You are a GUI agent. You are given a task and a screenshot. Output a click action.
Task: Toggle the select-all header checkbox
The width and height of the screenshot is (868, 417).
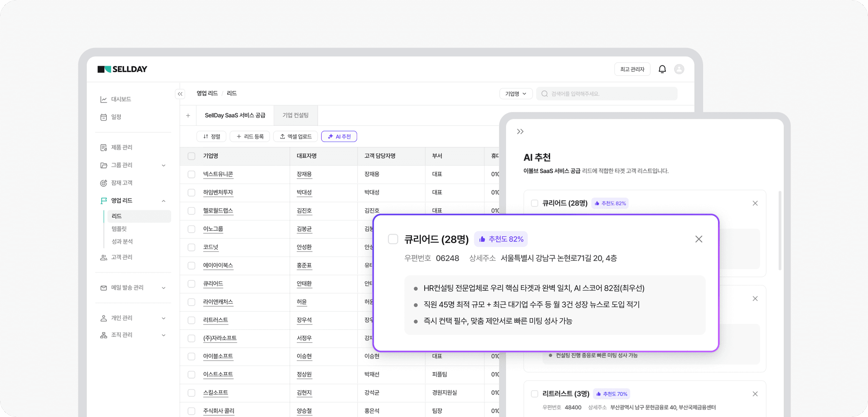[x=192, y=156]
